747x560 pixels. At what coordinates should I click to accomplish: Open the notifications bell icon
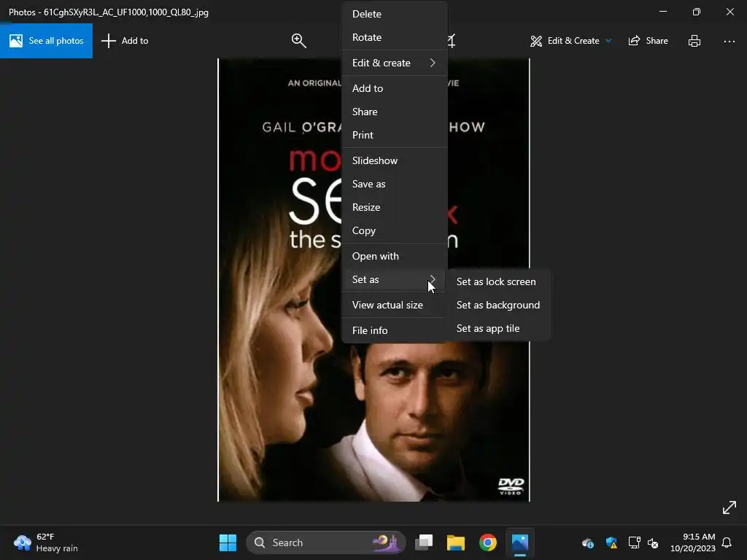pos(727,542)
